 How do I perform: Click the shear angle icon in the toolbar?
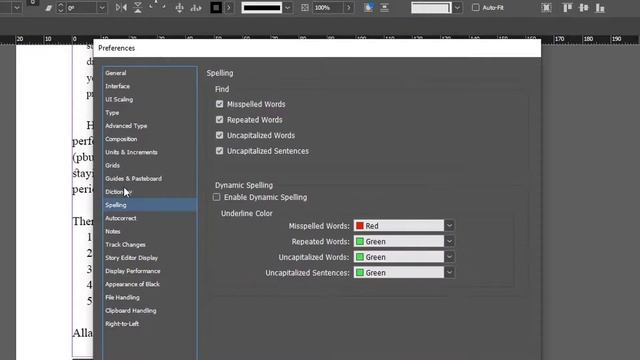48,8
